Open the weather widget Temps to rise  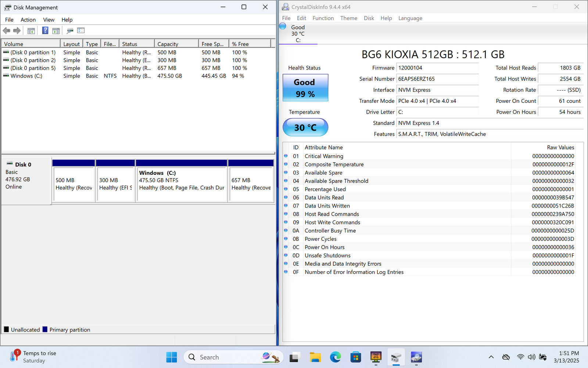[33, 357]
